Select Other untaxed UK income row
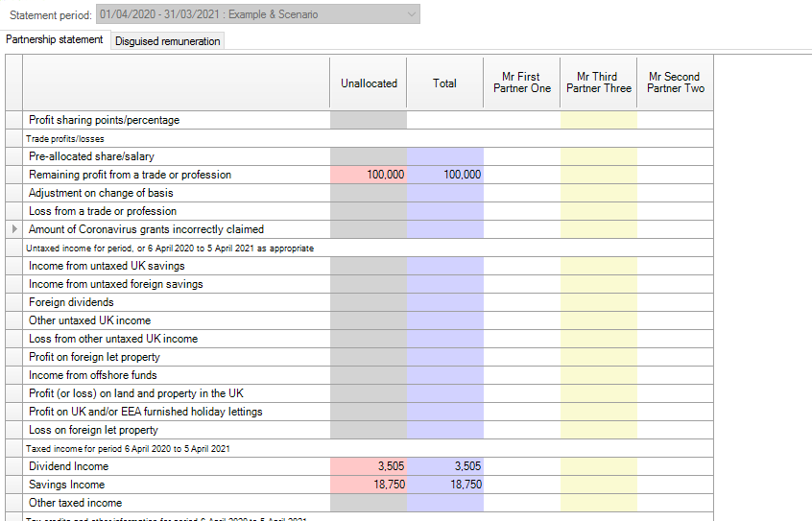Viewport: 812px width, 521px height. coord(90,320)
